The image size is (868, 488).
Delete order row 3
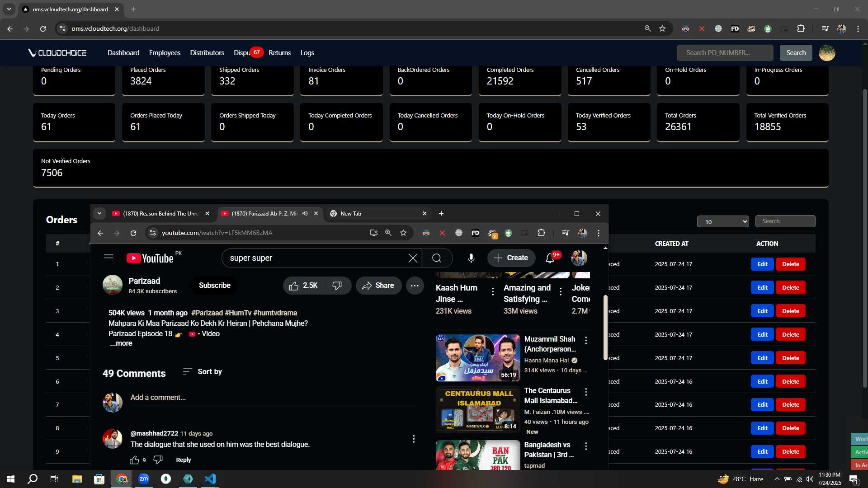pos(791,311)
